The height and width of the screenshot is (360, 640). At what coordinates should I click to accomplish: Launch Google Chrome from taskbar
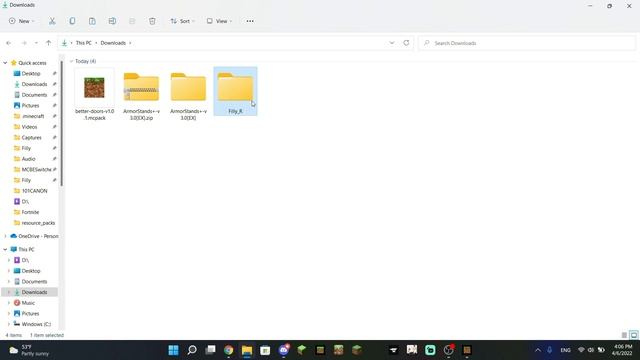(229, 350)
